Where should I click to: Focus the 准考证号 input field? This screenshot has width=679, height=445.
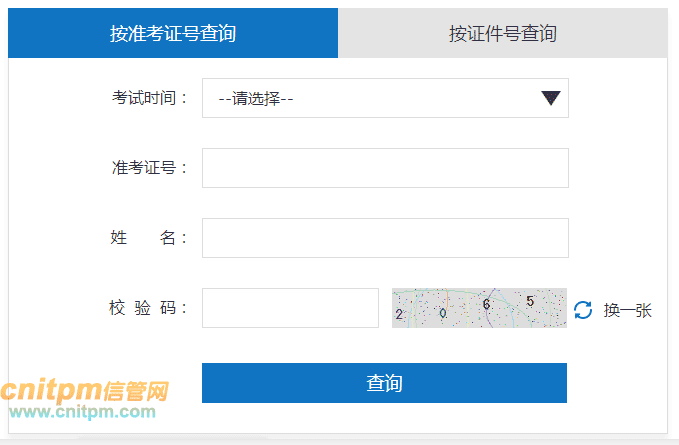pyautogui.click(x=385, y=168)
